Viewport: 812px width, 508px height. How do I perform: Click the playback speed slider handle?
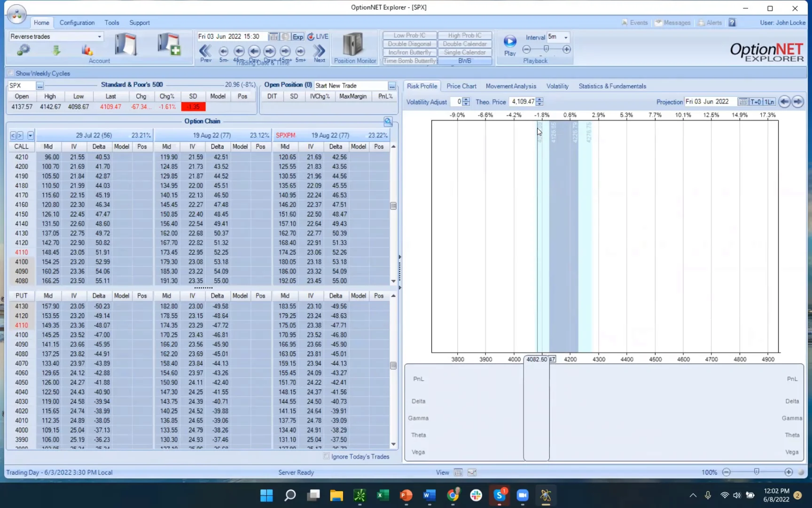pos(546,49)
